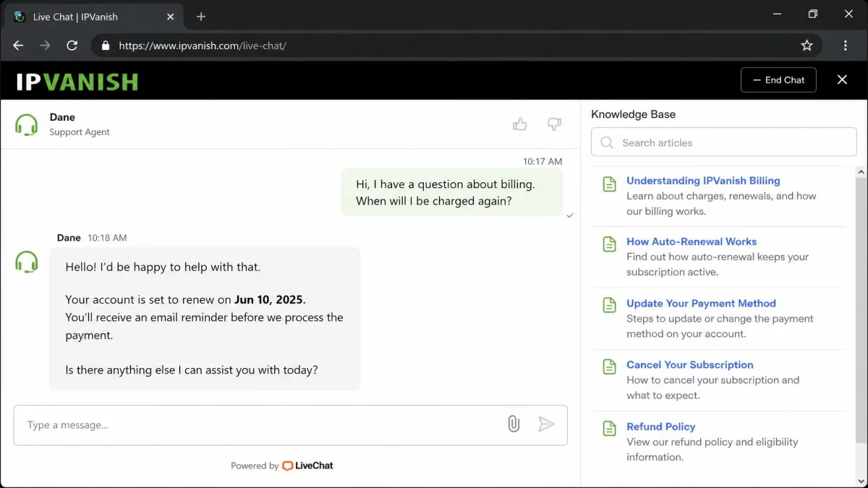Open the browser three-dot menu

click(x=845, y=46)
